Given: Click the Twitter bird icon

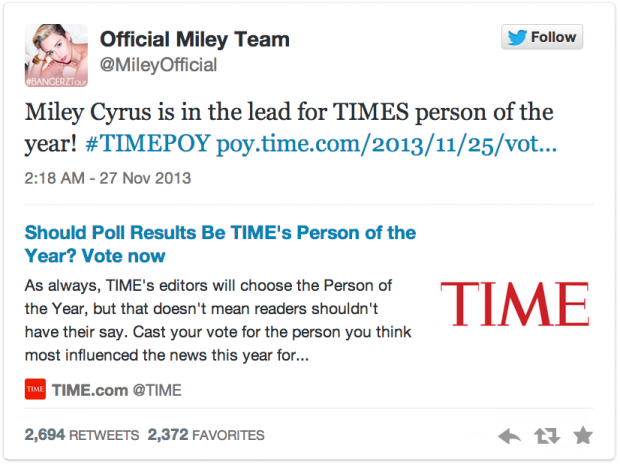Looking at the screenshot, I should tap(517, 37).
